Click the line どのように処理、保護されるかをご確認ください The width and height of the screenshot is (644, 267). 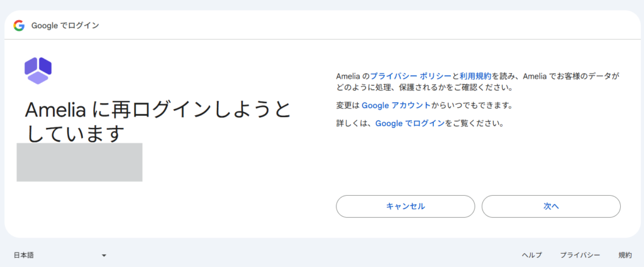coord(425,88)
